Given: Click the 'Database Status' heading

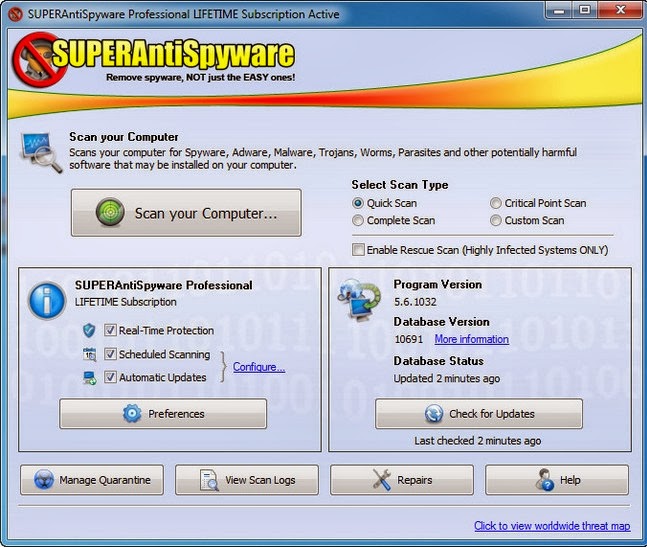Looking at the screenshot, I should (438, 361).
